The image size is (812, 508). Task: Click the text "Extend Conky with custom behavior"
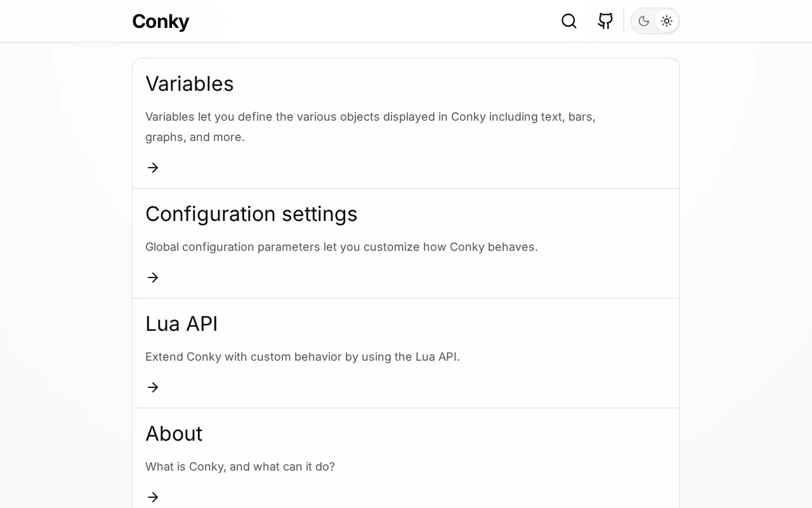244,357
